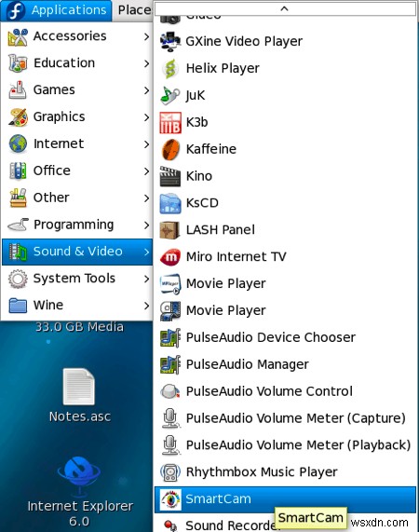Launch the Totem Movie Player with film strip icon

[285, 311]
